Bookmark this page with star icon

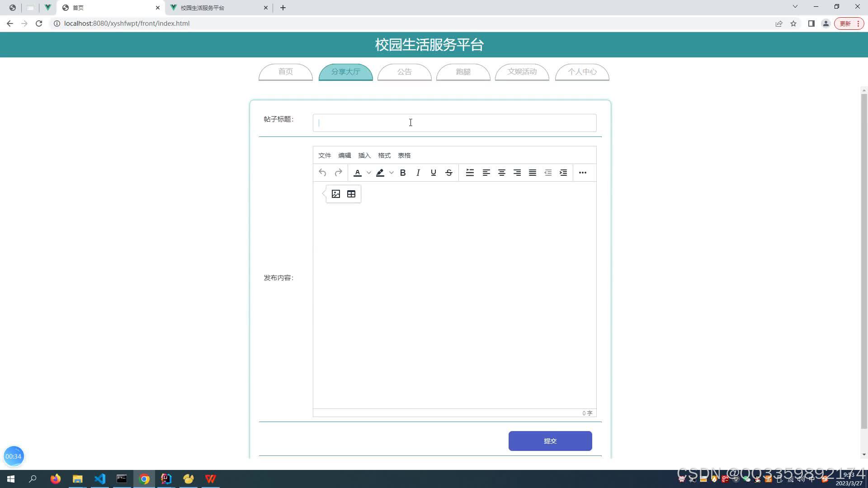coord(793,23)
